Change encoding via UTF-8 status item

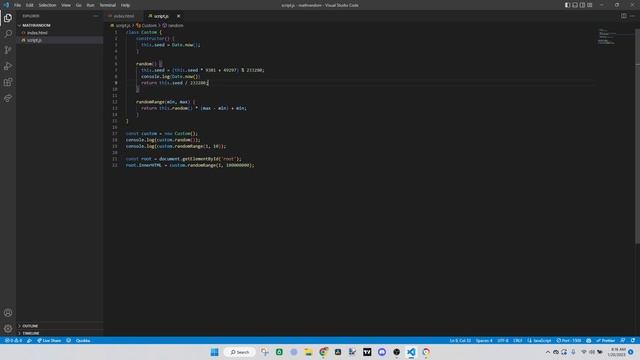click(503, 340)
